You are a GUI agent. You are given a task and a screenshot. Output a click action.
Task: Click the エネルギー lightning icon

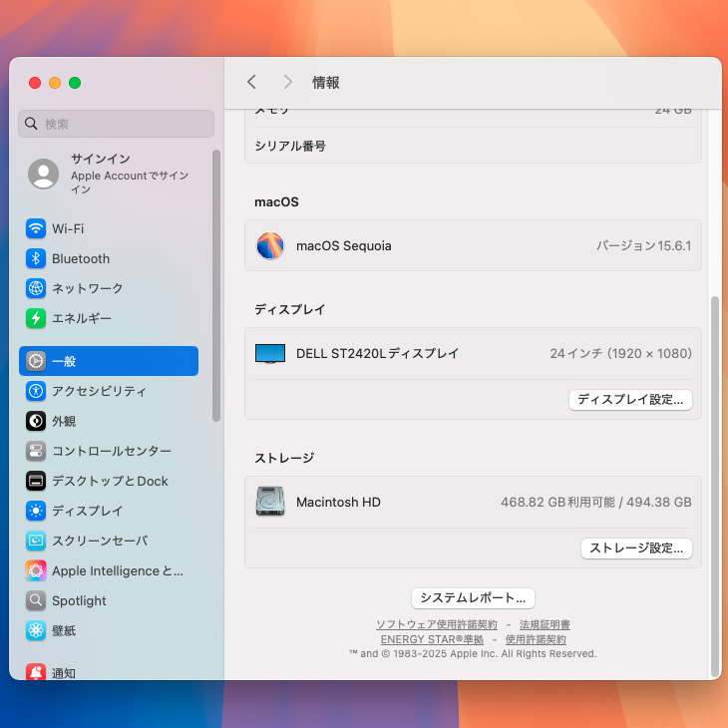point(36,318)
